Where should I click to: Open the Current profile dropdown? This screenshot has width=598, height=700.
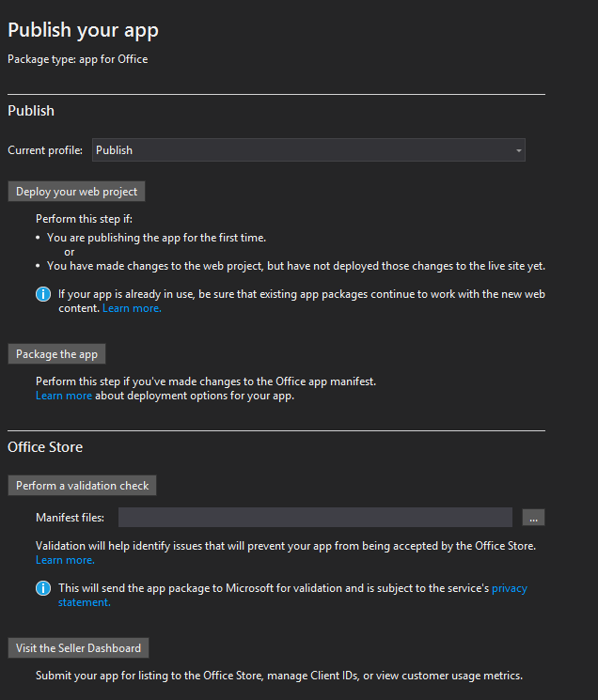point(308,150)
